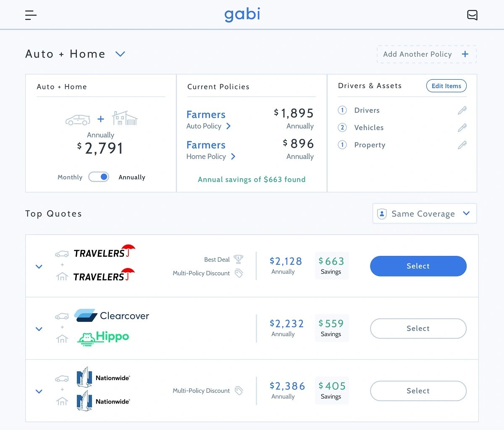504x430 pixels.
Task: Click the Best Deal trophy icon
Action: click(x=239, y=259)
